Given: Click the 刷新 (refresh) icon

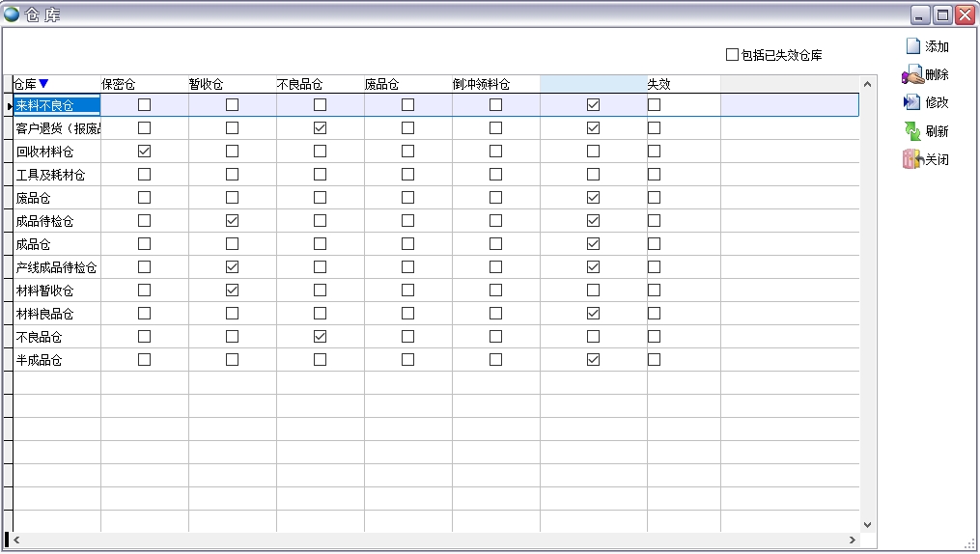Looking at the screenshot, I should (x=912, y=131).
